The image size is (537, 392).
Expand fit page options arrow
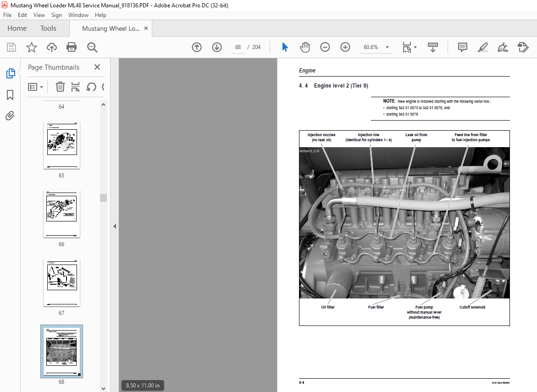point(415,47)
